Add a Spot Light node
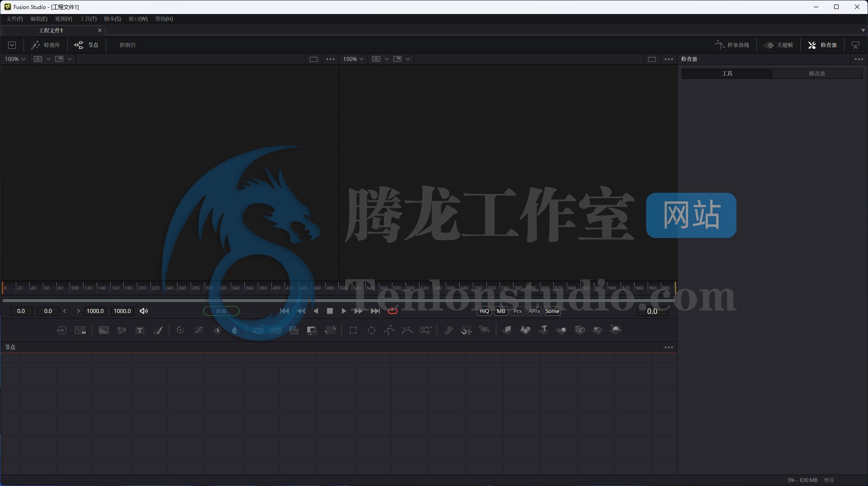The width and height of the screenshot is (868, 486). coord(597,330)
